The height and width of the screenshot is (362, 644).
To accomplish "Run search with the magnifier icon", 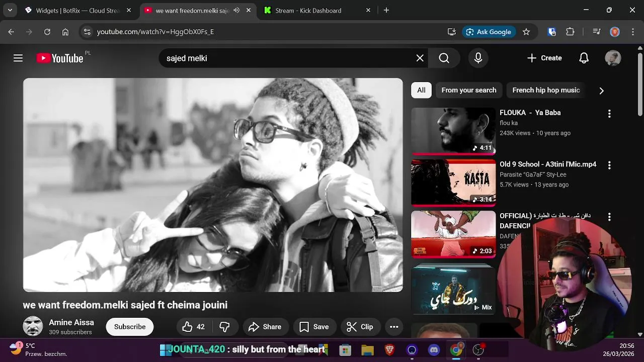I will pyautogui.click(x=444, y=58).
